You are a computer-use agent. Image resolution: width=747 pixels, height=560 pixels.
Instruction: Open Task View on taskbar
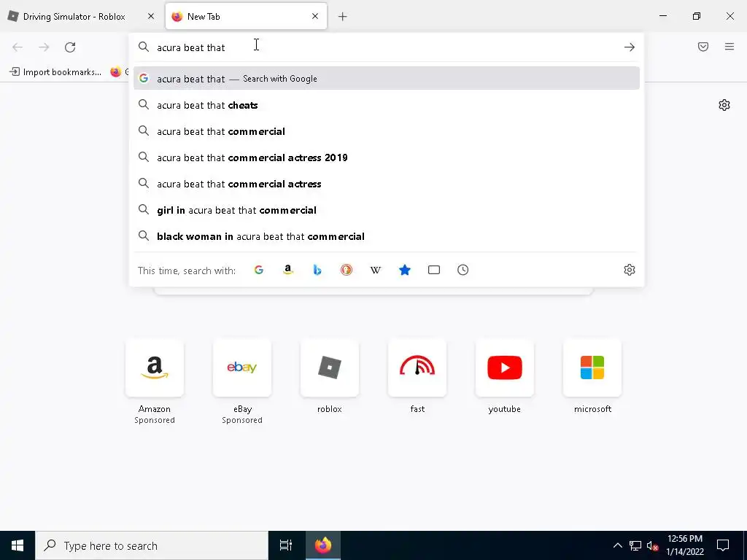coord(286,545)
